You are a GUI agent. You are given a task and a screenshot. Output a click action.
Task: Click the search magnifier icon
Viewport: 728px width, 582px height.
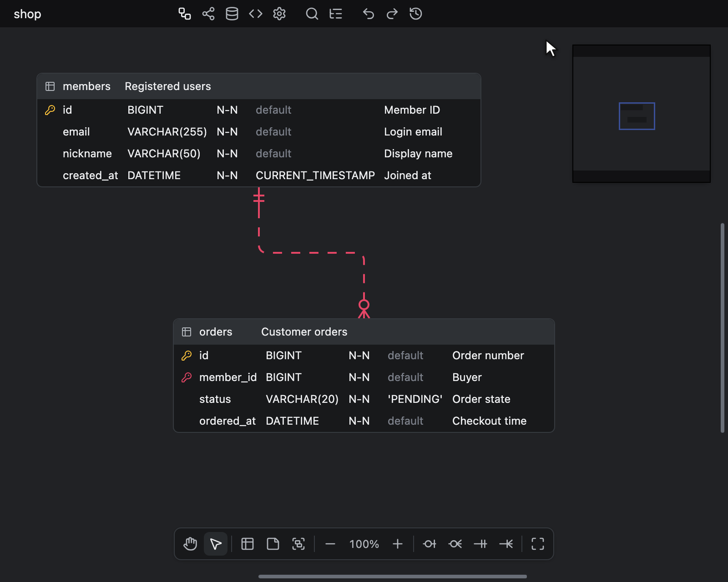(312, 14)
